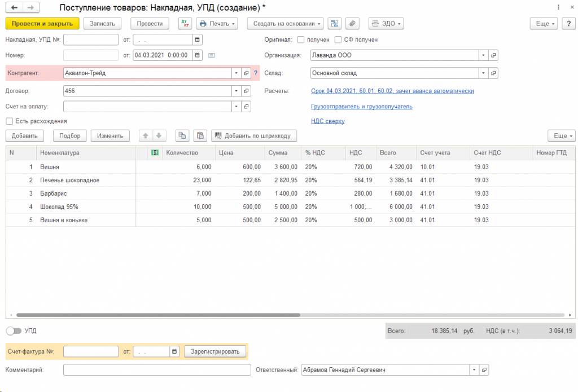578x392 pixels.
Task: Switch on the УПД toggle
Action: [14, 331]
